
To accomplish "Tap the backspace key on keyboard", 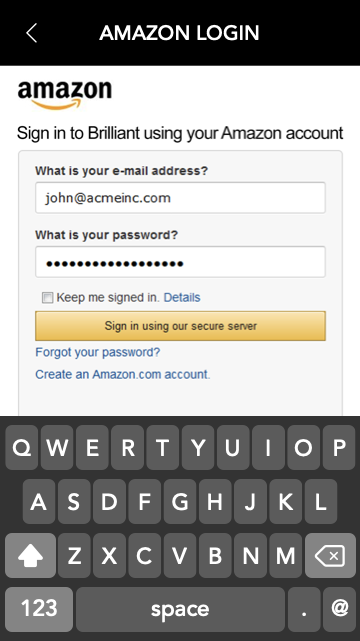I will tap(330, 555).
